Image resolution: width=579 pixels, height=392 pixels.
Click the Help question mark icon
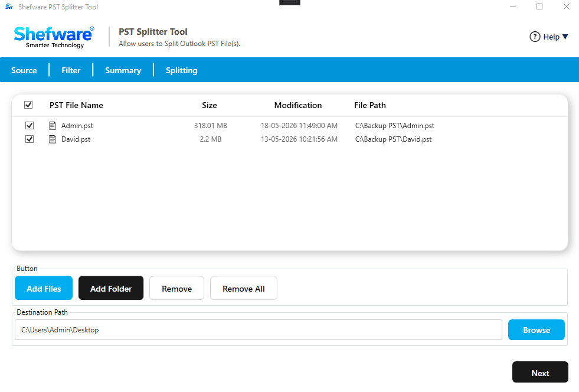[535, 37]
